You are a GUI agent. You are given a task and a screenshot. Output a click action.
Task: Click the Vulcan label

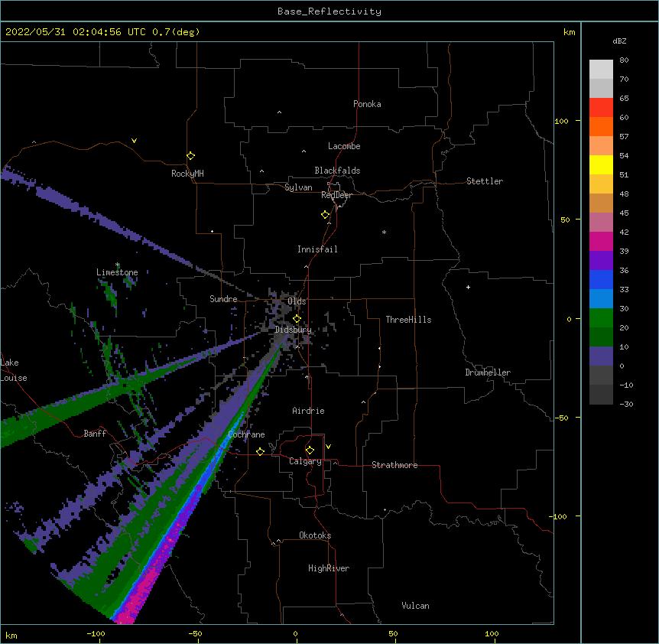tap(415, 606)
